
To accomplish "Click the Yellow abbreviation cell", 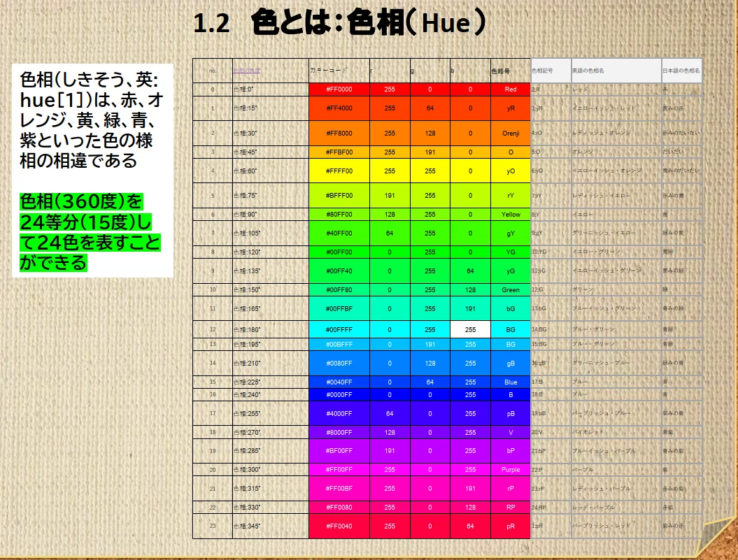I will coord(511,214).
